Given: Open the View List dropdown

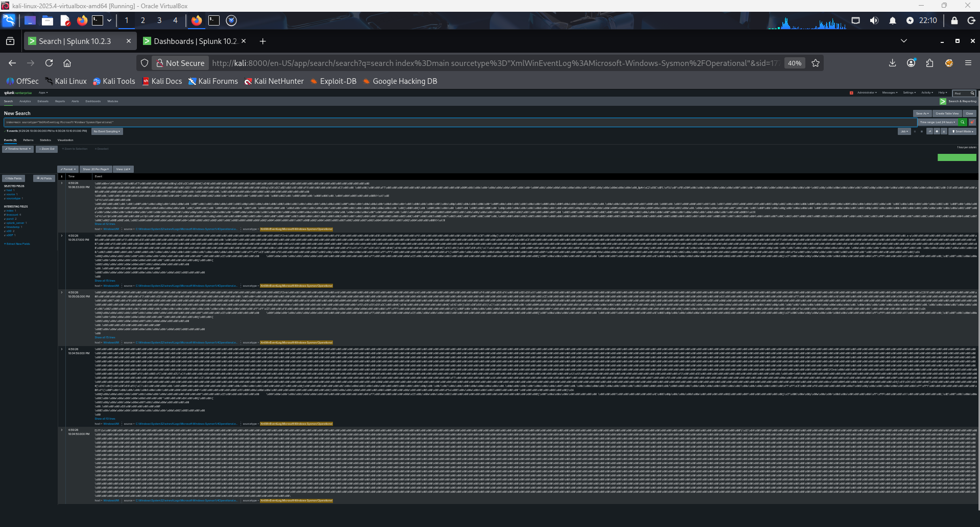Looking at the screenshot, I should [x=123, y=169].
